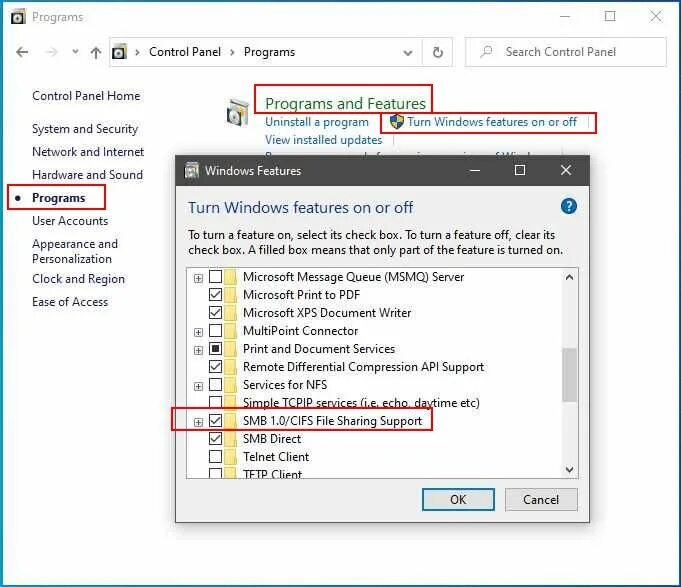Image resolution: width=681 pixels, height=587 pixels.
Task: Maximize the Windows Features dialog
Action: point(520,170)
